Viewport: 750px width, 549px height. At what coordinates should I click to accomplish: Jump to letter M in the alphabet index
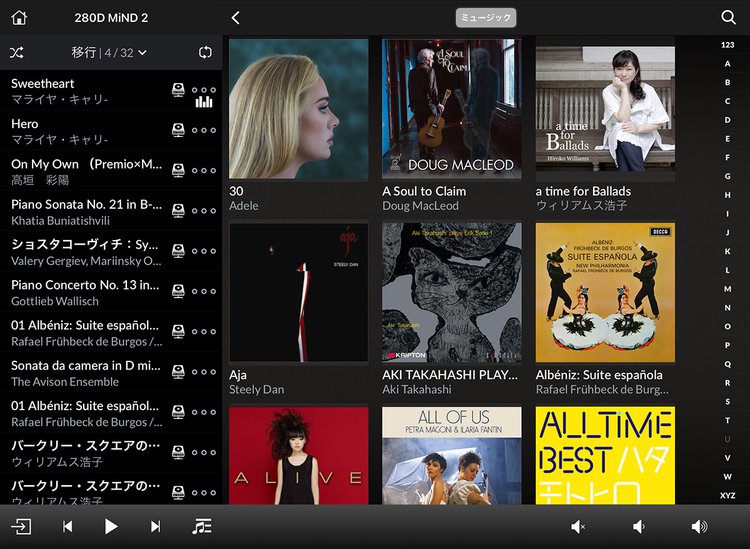tap(727, 289)
